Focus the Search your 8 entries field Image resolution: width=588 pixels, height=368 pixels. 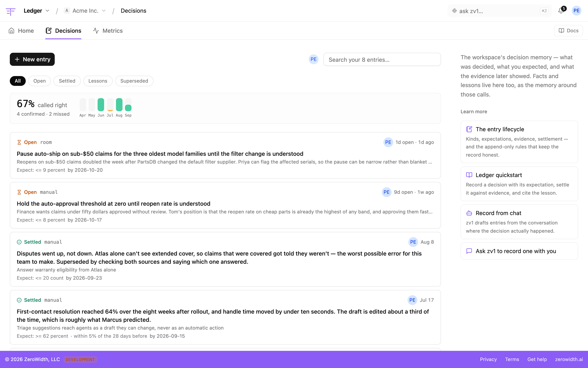pyautogui.click(x=382, y=59)
